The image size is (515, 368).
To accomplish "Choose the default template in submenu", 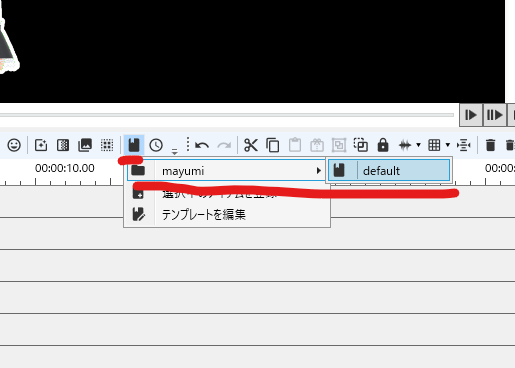I will click(x=389, y=170).
